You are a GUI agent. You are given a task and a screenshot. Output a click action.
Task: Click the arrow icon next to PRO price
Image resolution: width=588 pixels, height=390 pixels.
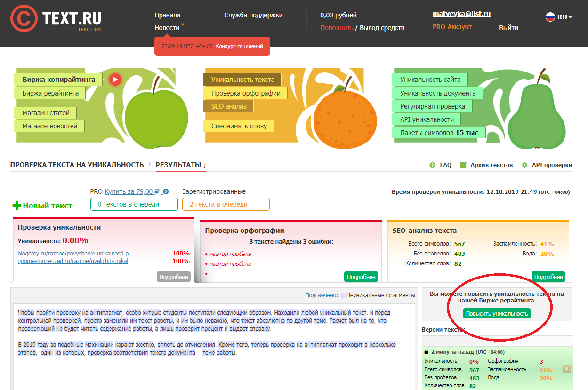coord(166,191)
